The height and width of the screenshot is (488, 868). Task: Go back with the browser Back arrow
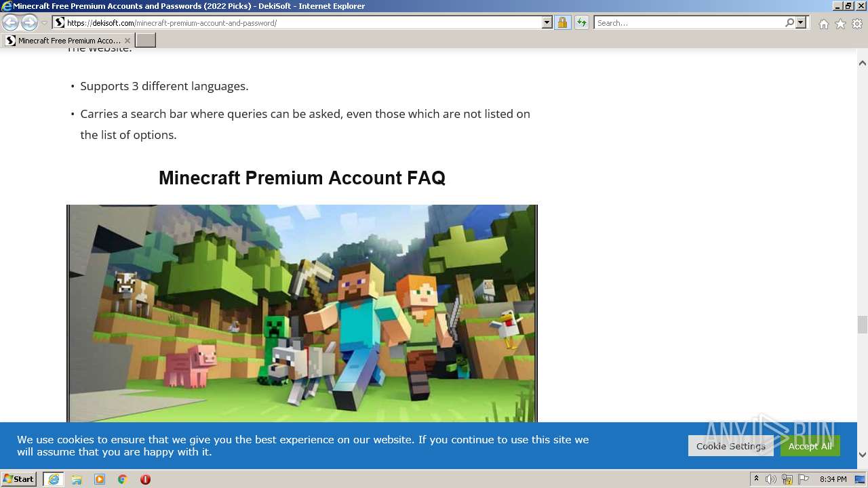(10, 22)
